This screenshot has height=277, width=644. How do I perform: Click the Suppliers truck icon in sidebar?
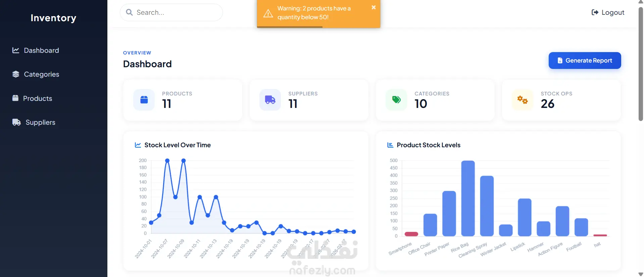click(x=16, y=122)
